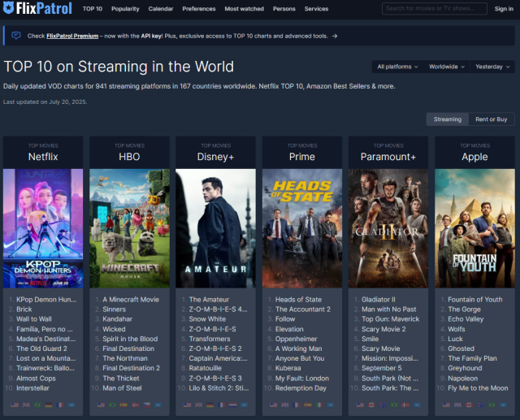Select the worldwide flag under the Paramount+ list

417,405
